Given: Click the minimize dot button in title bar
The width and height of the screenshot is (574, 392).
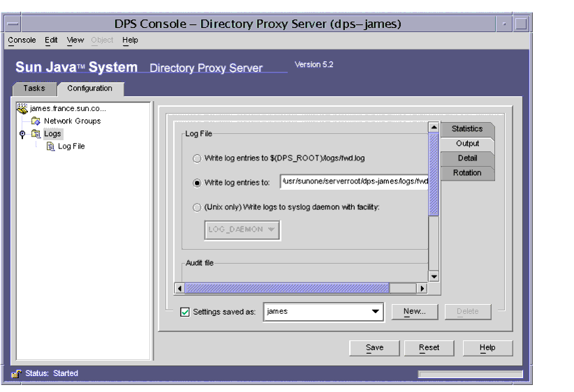Looking at the screenshot, I should 504,24.
